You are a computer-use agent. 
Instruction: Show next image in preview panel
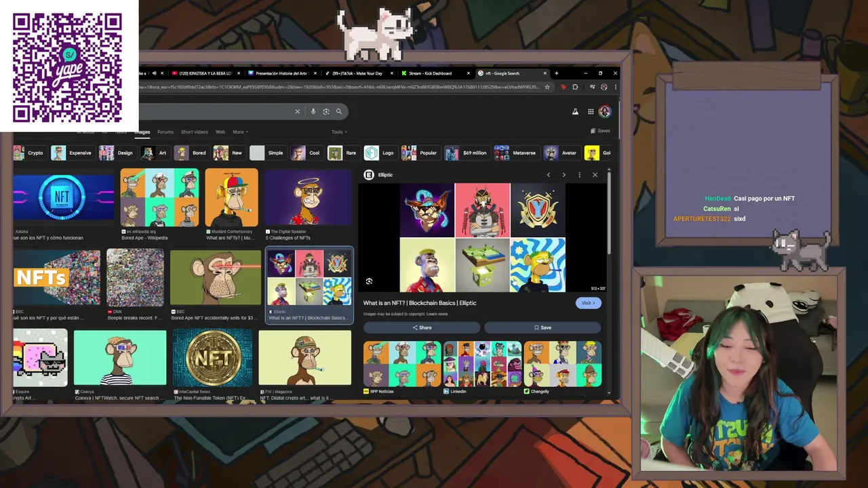[564, 175]
